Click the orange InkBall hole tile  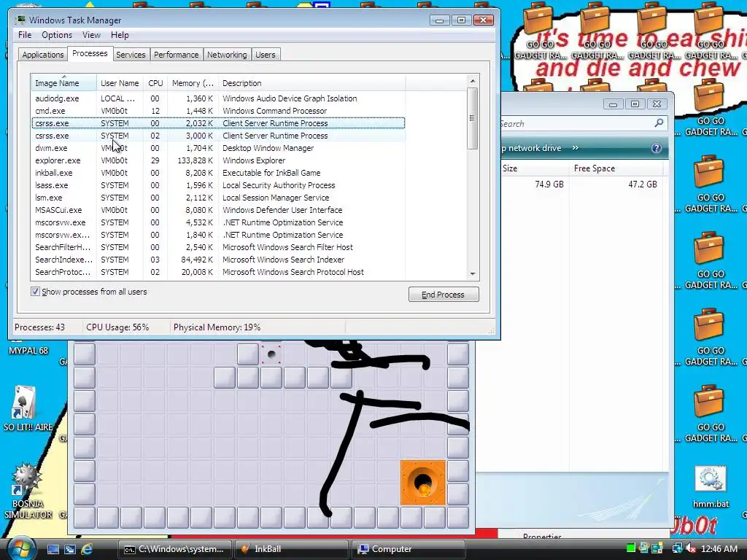point(422,483)
